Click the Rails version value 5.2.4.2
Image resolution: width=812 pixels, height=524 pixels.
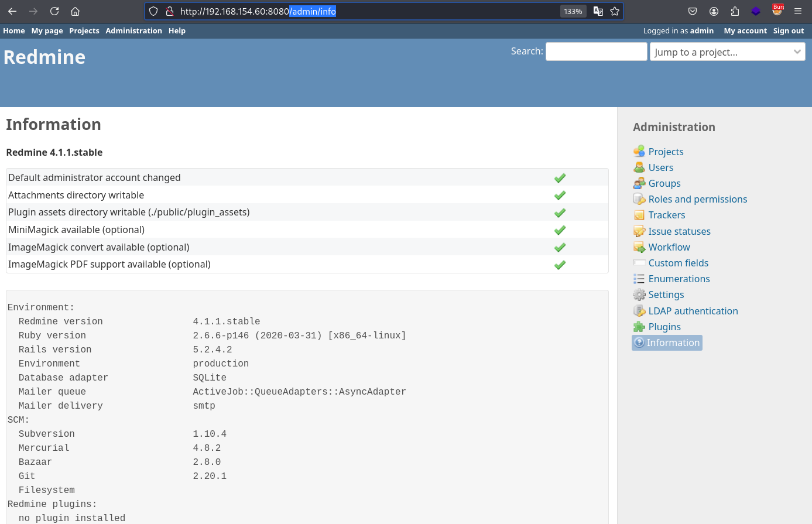[x=213, y=350]
